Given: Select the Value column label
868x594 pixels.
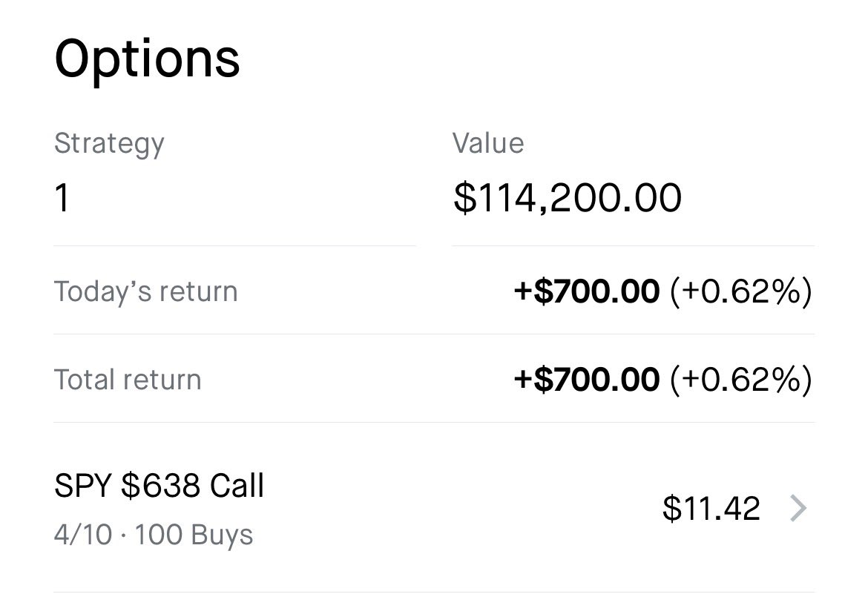Looking at the screenshot, I should coord(488,143).
